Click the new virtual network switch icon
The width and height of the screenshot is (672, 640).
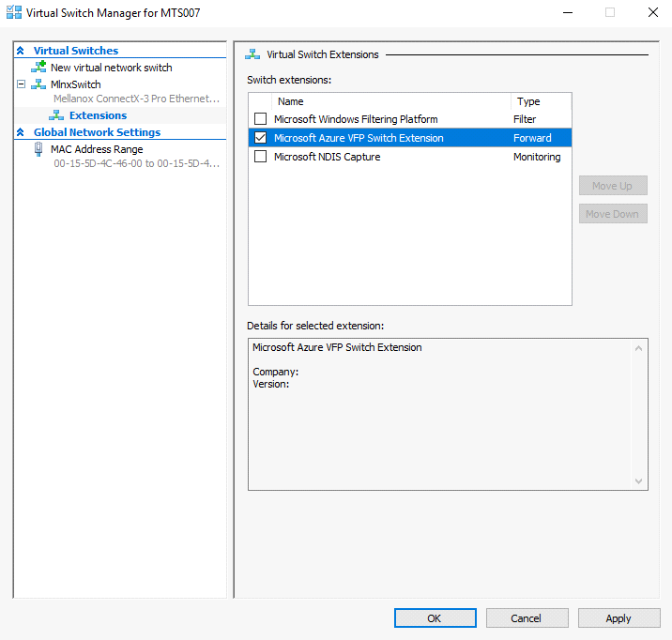click(38, 68)
